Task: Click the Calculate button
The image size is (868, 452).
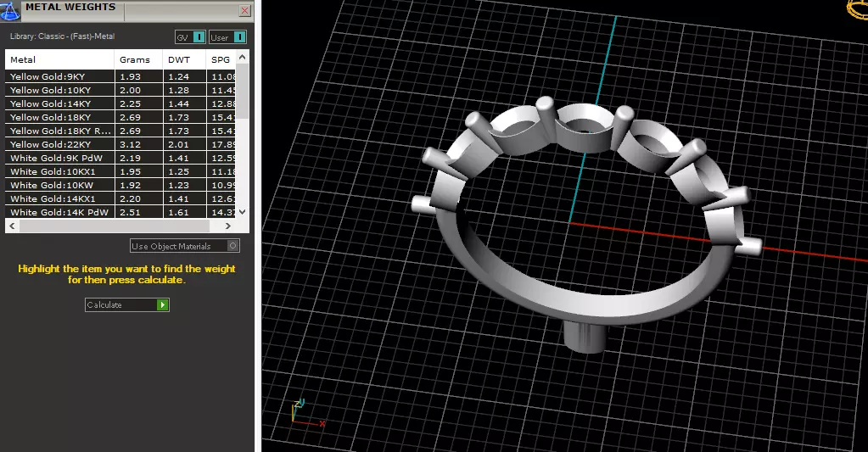Action: [x=126, y=304]
